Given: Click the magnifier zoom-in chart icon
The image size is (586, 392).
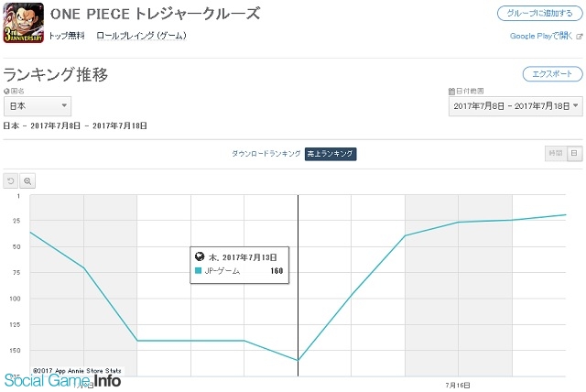Looking at the screenshot, I should click(27, 181).
